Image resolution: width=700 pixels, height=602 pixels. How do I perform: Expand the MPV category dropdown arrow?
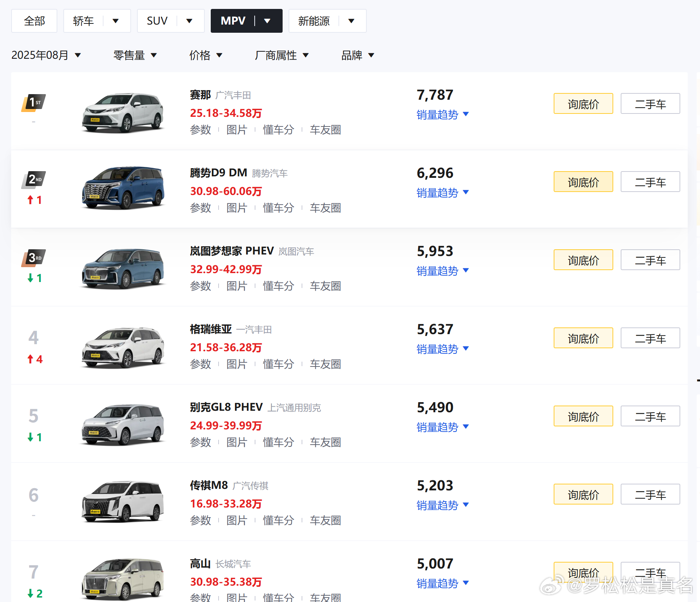[x=267, y=21]
